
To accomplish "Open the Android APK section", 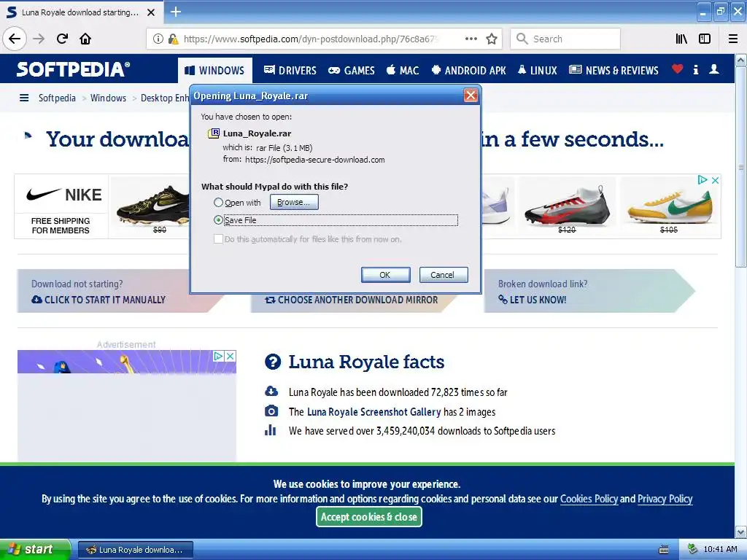I will [468, 71].
